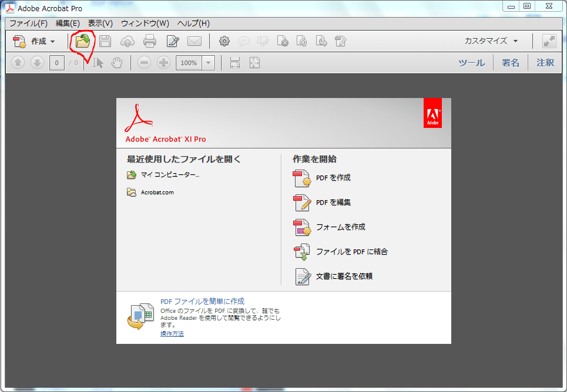Click the rotate page icon
This screenshot has height=392, width=567.
point(301,41)
